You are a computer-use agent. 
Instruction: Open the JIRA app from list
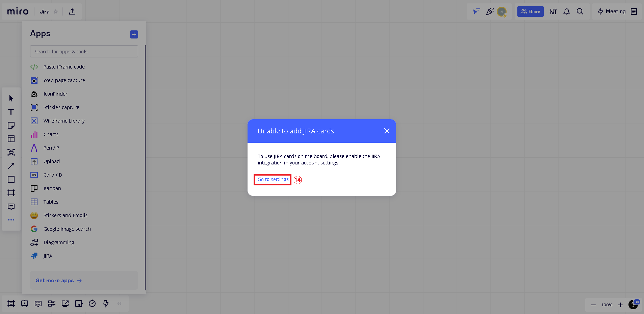[x=48, y=256]
